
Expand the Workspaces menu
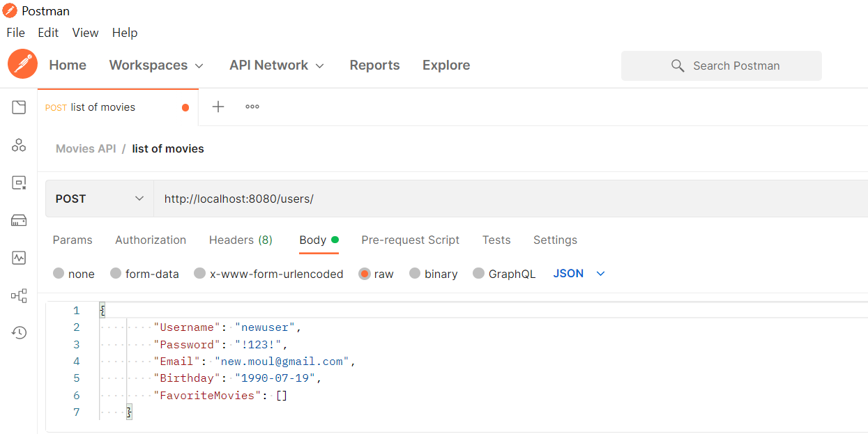[156, 65]
